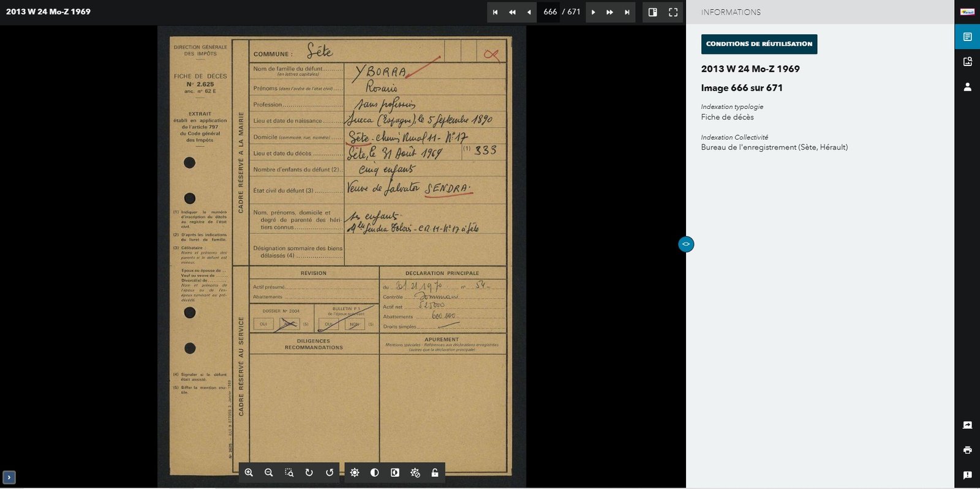The height and width of the screenshot is (489, 980).
Task: Toggle the side information panel layout
Action: (653, 12)
